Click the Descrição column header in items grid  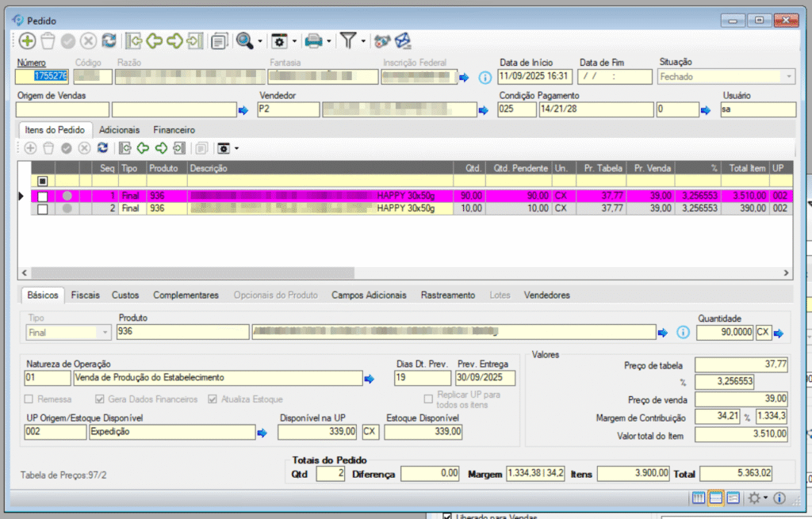(208, 169)
